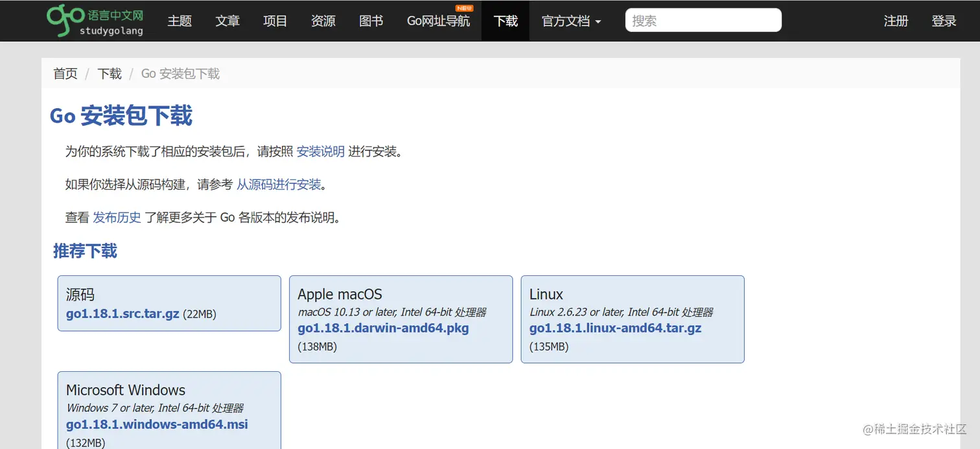Screen dimensions: 980x449
Task: Click the 推荐下载 section heading
Action: [x=85, y=251]
